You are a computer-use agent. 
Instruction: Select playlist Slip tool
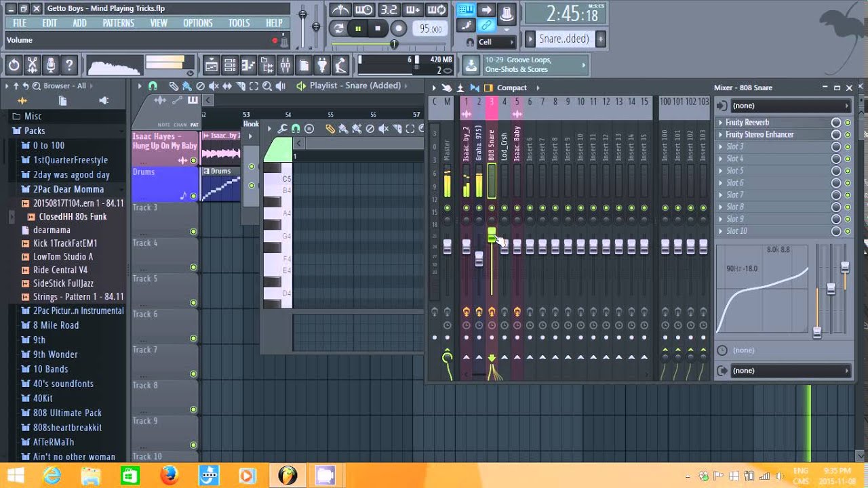point(227,86)
